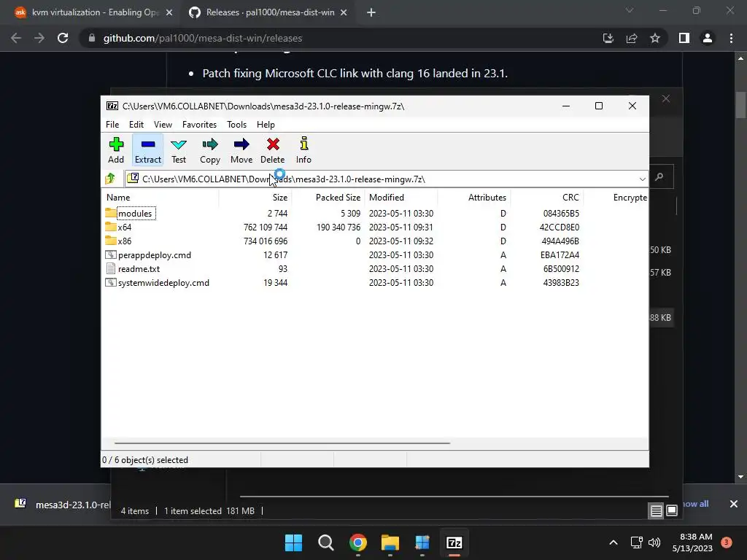Click 7-Zip horizontal scrollbar
This screenshot has width=747, height=560.
(x=282, y=443)
